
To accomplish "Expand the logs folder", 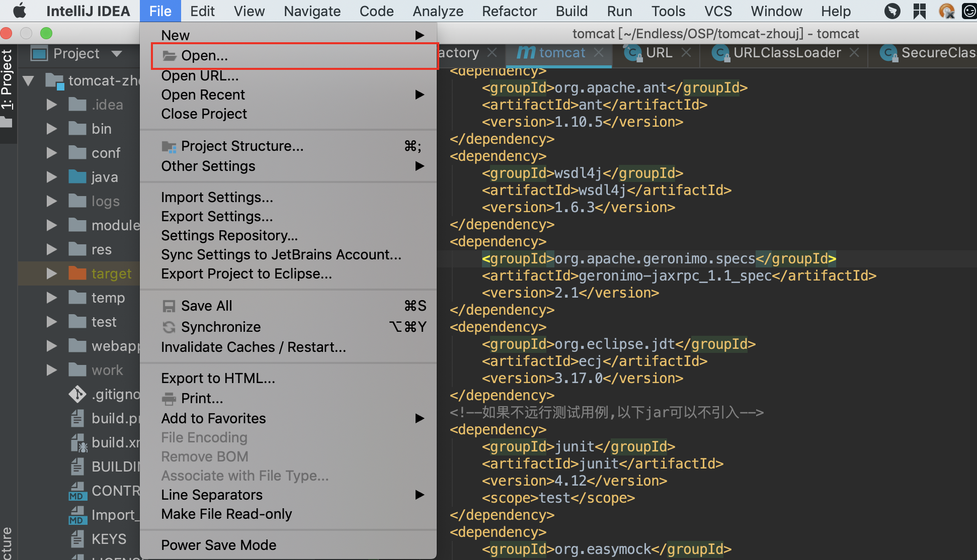I will tap(51, 201).
